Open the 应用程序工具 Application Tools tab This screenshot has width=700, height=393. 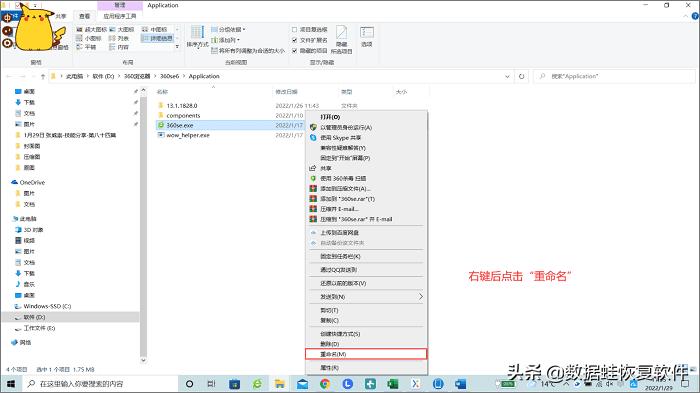point(120,16)
